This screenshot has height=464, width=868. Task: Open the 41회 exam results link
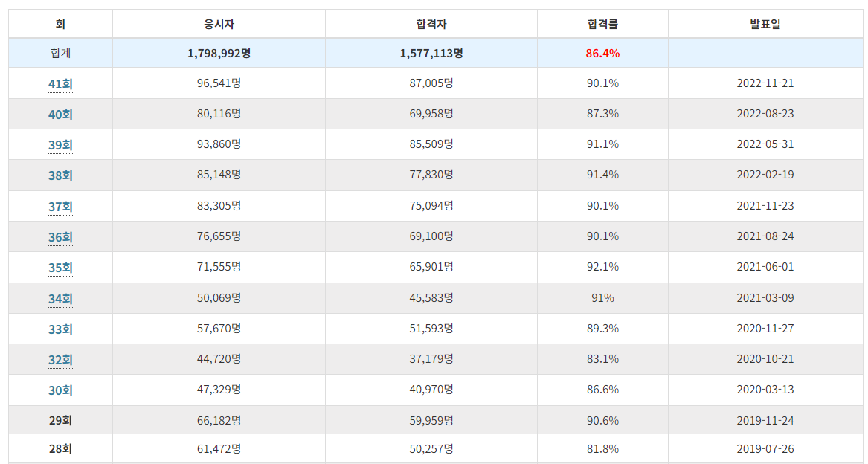point(60,83)
